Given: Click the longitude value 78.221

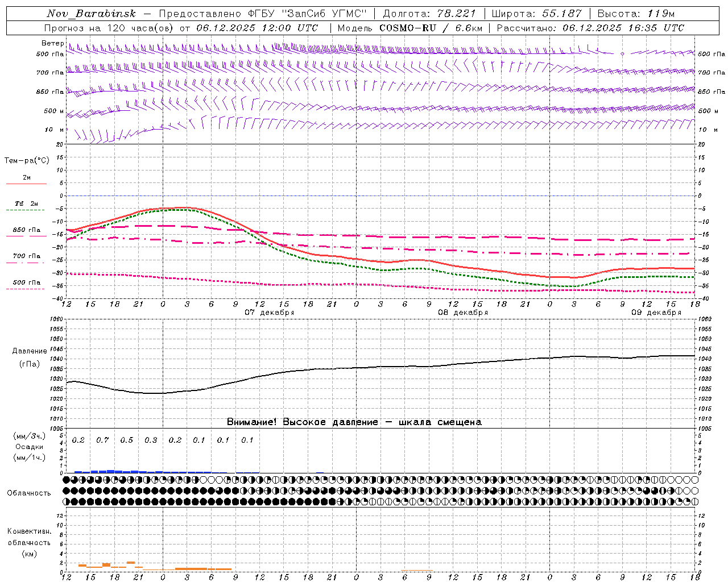Looking at the screenshot, I should tap(456, 14).
